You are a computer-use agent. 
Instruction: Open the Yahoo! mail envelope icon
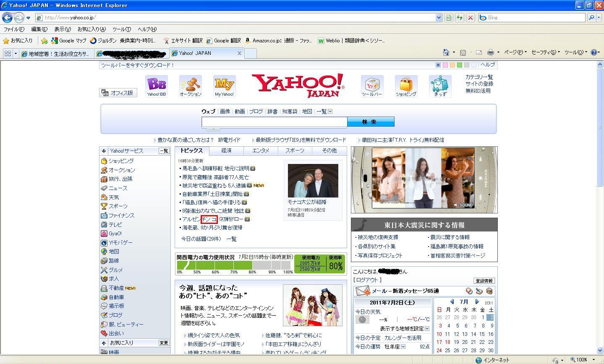tap(363, 291)
